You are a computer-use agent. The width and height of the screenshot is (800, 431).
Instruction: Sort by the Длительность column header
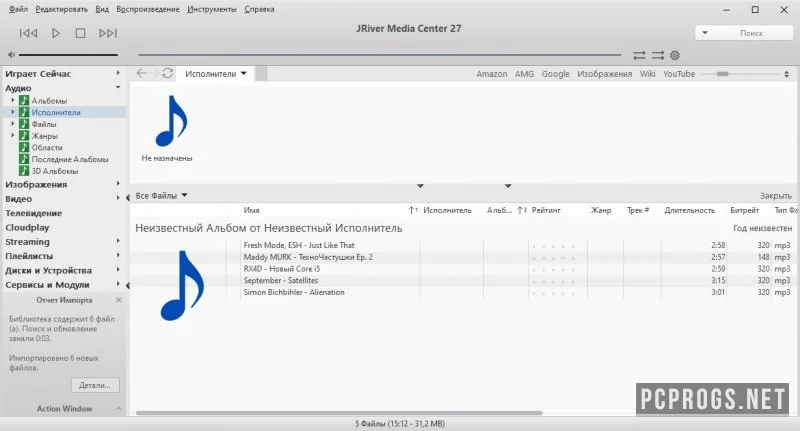point(689,210)
